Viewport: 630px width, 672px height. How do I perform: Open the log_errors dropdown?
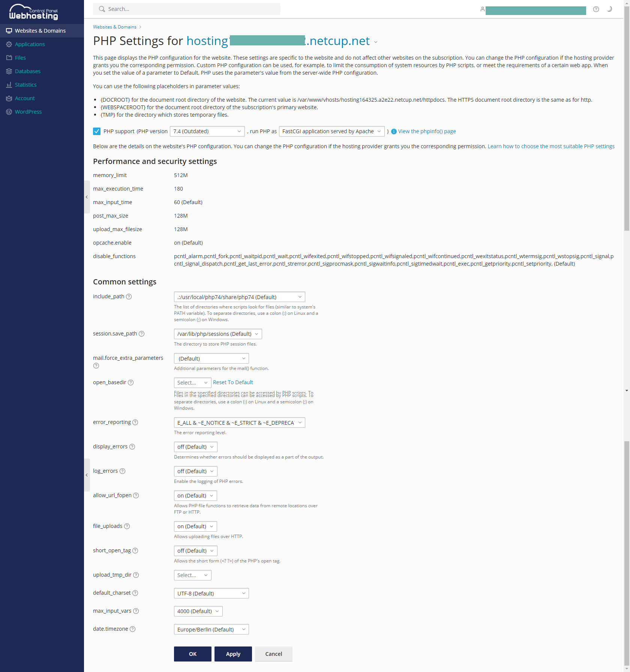coord(195,471)
